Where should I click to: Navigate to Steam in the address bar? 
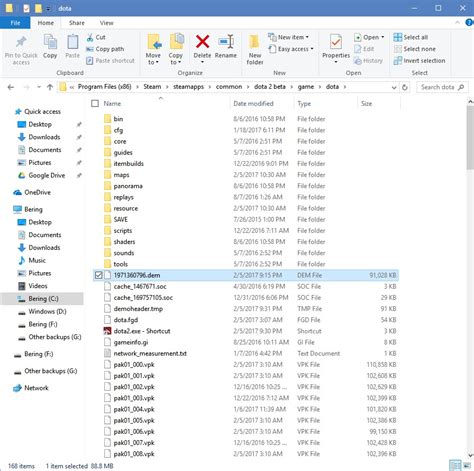(x=152, y=87)
